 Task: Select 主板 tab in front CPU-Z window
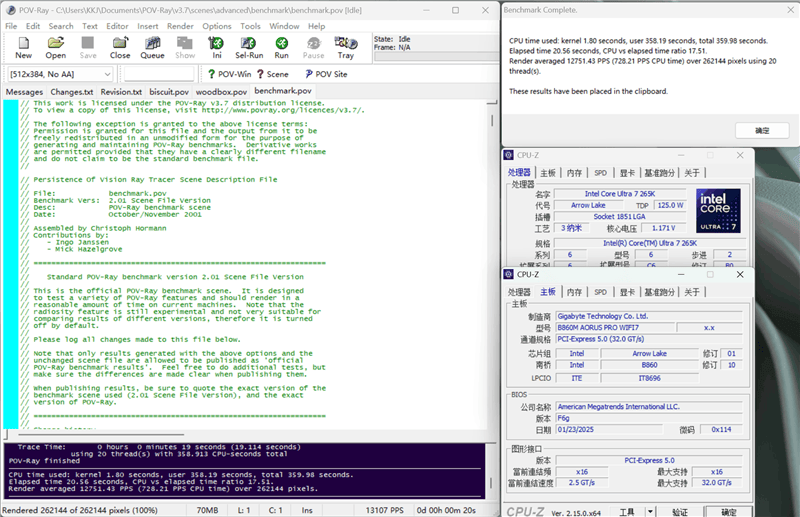548,291
